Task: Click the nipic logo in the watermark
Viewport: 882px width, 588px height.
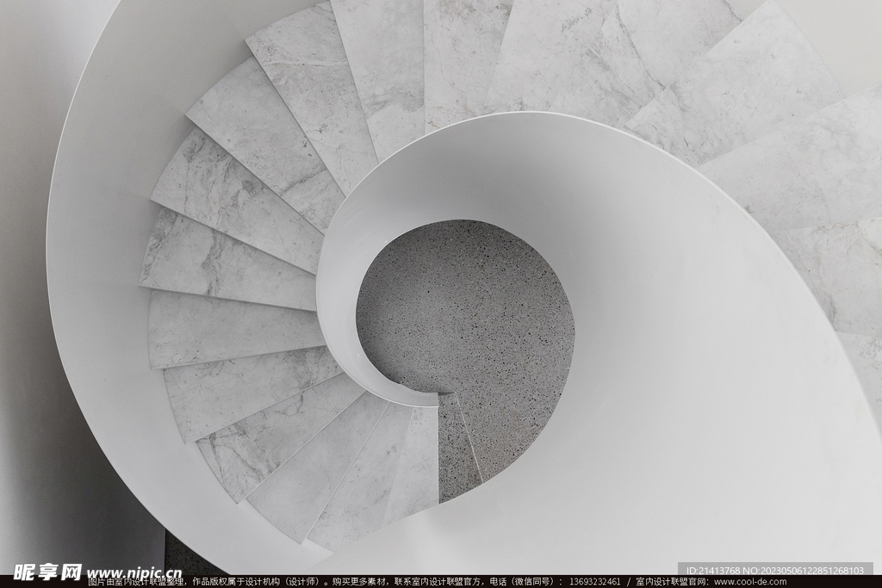Action: click(x=47, y=573)
